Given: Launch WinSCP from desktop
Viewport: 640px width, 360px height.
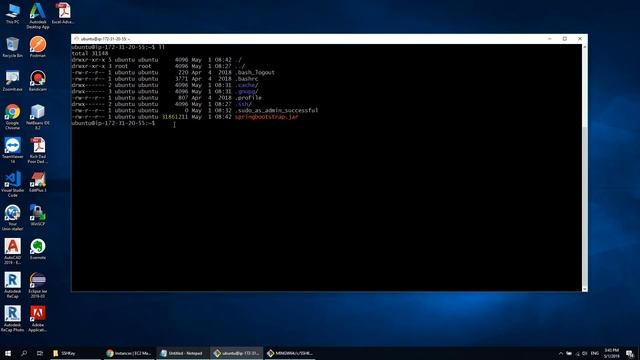Looking at the screenshot, I should click(x=38, y=216).
